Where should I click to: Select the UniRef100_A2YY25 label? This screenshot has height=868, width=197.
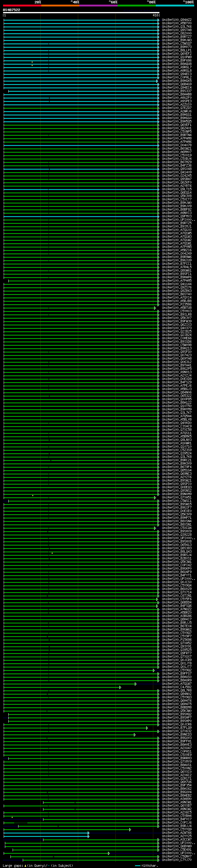click(x=177, y=836)
